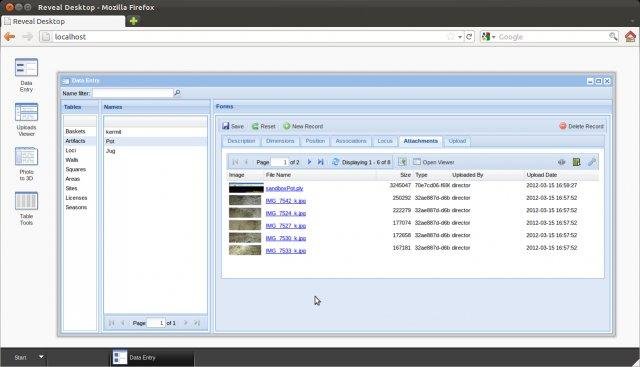Switch to the Position tab
The image size is (640, 367).
[x=315, y=141]
